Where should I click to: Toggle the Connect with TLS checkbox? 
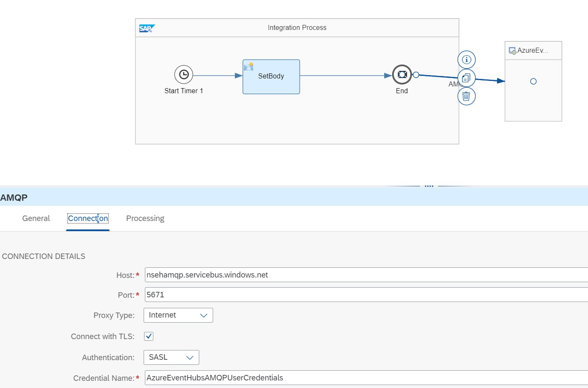click(149, 336)
